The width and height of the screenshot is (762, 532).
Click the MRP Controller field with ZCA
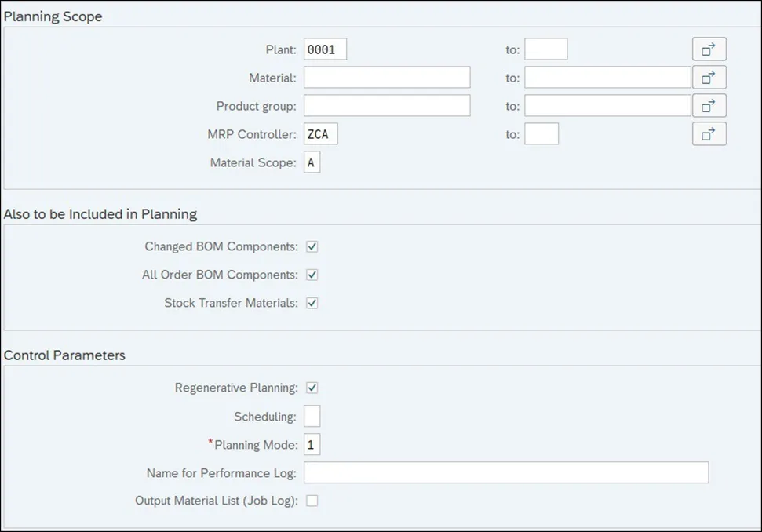click(x=320, y=134)
